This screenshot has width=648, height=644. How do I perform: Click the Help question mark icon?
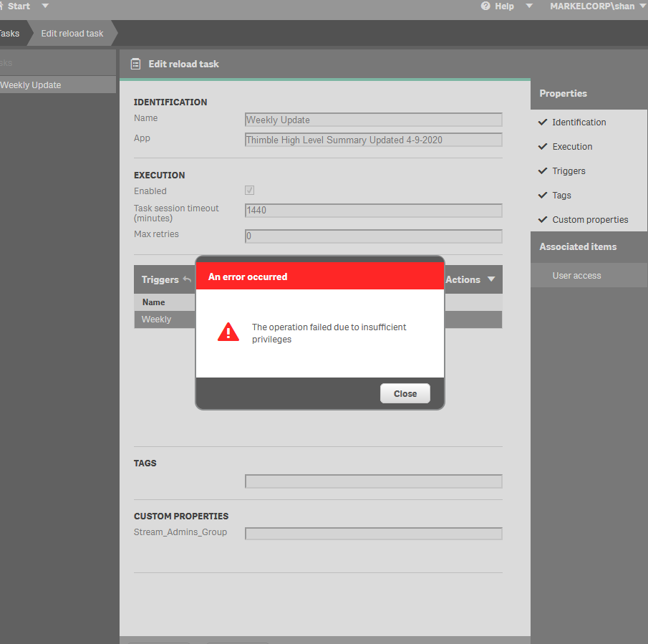(x=485, y=6)
